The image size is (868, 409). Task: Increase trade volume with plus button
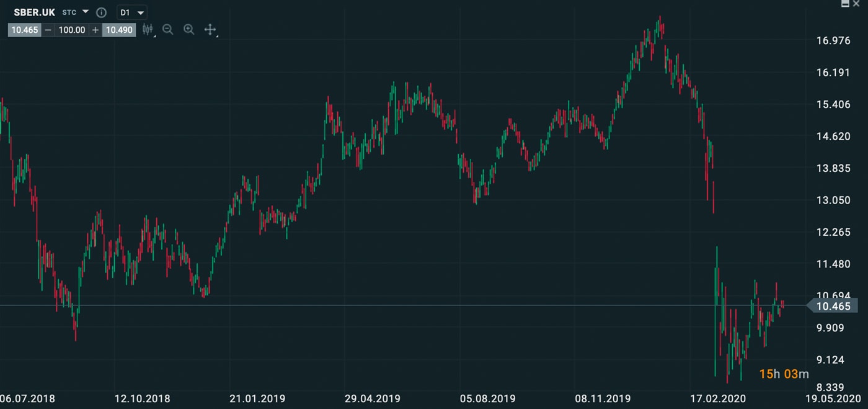click(x=95, y=30)
